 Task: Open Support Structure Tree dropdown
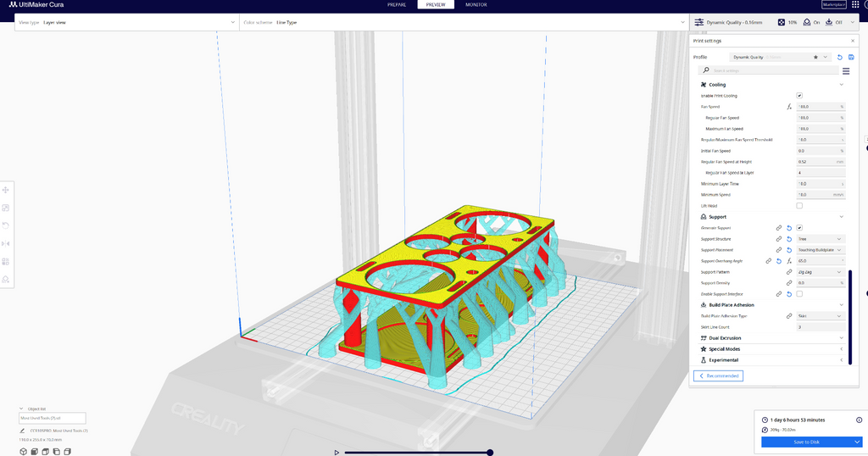[x=821, y=239]
